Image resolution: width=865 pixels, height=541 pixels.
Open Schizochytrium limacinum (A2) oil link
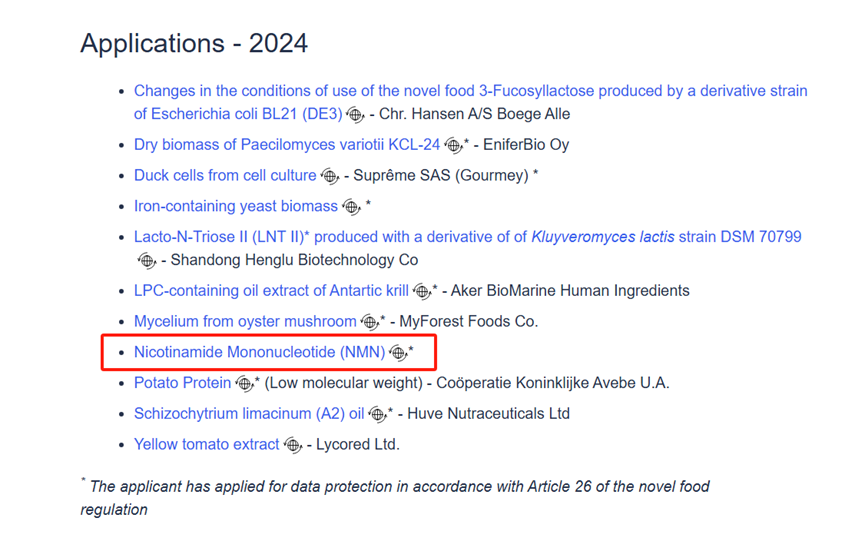[249, 414]
